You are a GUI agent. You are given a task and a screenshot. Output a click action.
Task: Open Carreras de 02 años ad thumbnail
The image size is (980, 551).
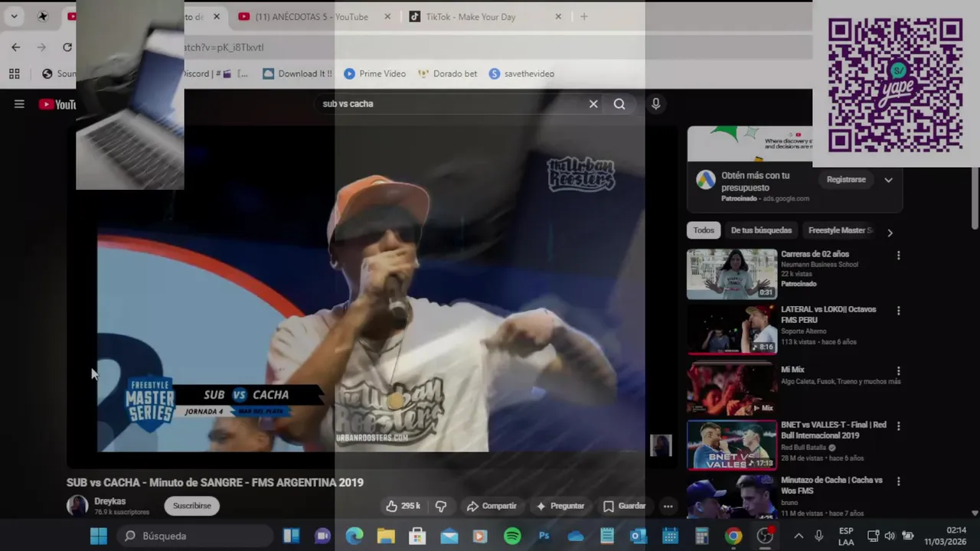(732, 274)
